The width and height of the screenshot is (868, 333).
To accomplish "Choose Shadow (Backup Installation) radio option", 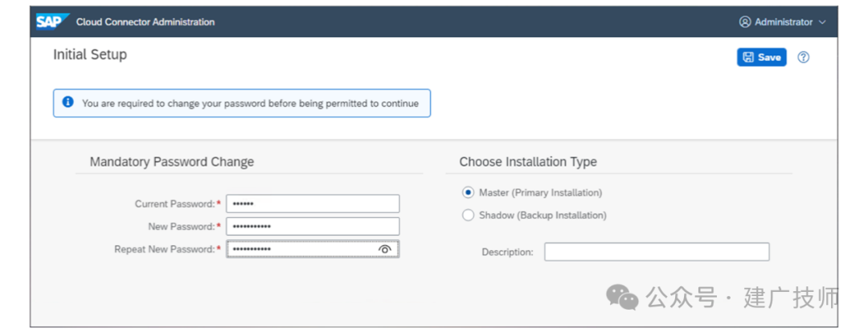I will pos(469,215).
